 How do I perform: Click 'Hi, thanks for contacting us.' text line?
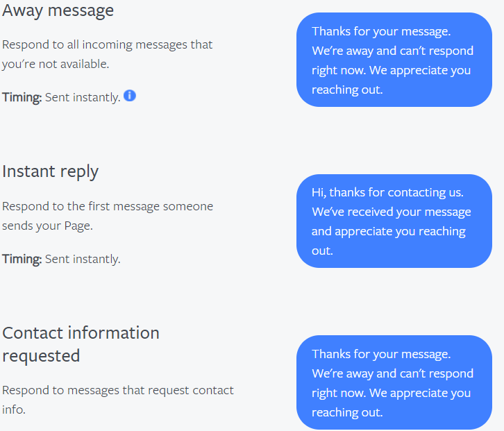coord(387,192)
